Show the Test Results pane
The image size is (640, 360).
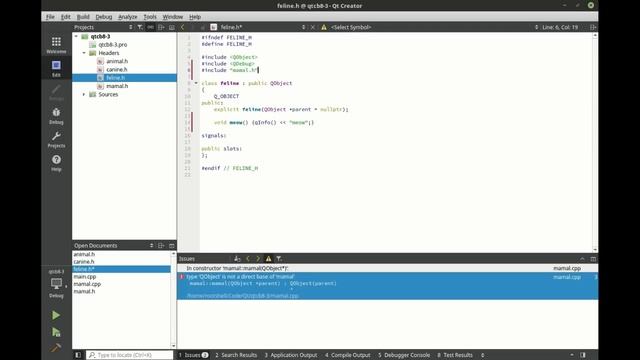[455, 355]
